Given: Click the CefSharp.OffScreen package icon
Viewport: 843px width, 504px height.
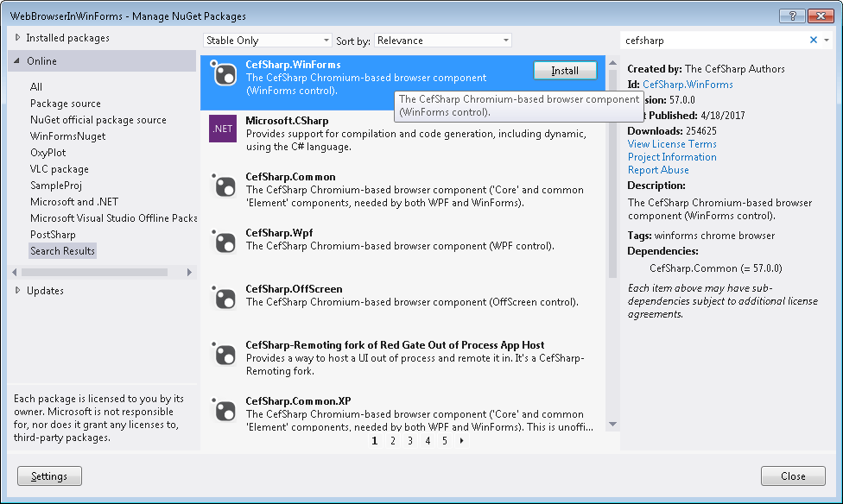Looking at the screenshot, I should 224,298.
